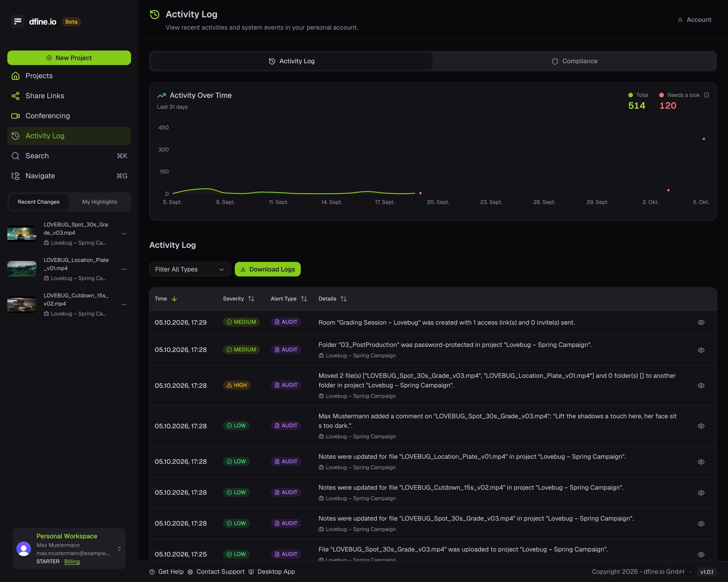Click the dfine.io logo icon
The width and height of the screenshot is (728, 582).
coord(18,22)
